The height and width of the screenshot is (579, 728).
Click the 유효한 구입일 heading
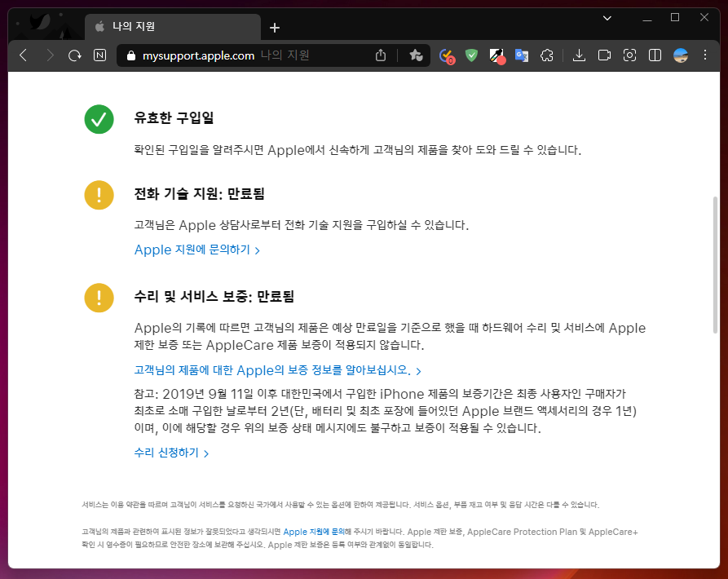point(174,118)
